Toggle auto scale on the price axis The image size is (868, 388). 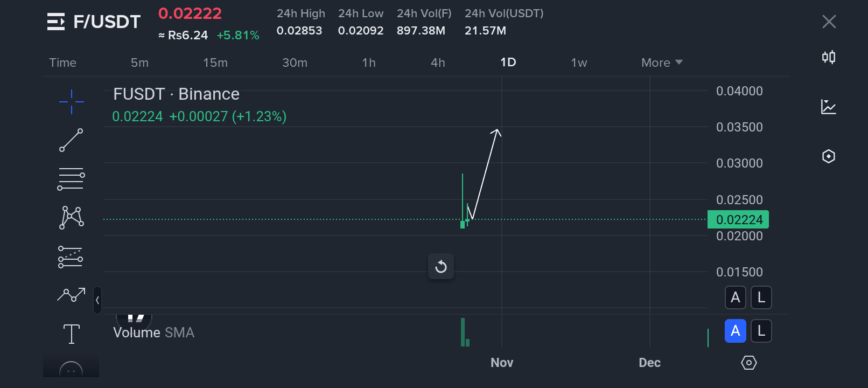tap(735, 297)
